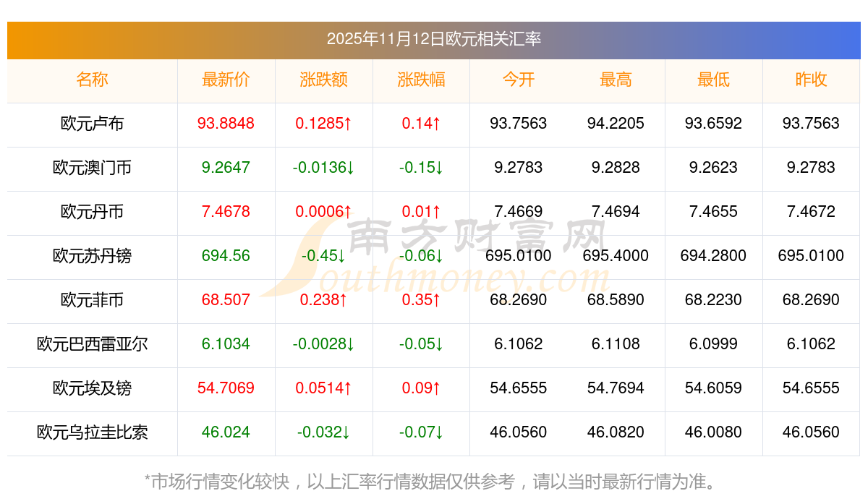
Task: Click the high value 6.1108
Action: click(x=616, y=344)
